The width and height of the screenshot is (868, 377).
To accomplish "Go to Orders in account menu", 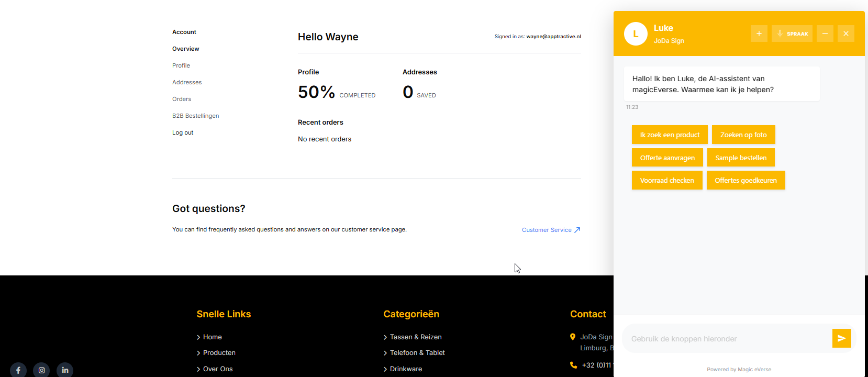I will pyautogui.click(x=182, y=99).
